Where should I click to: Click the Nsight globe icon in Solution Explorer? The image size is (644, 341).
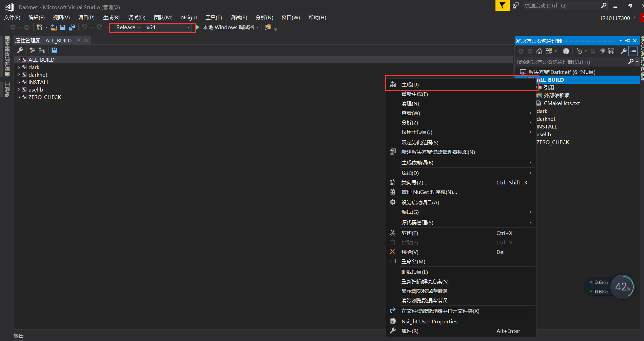click(x=566, y=51)
